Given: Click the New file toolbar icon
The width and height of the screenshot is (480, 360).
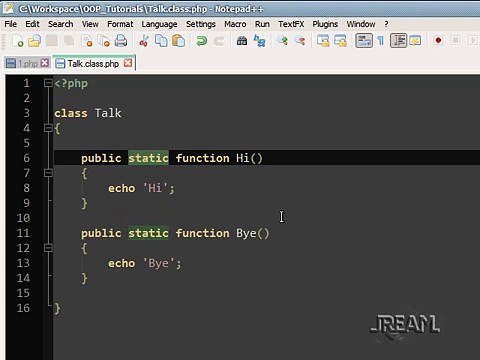Looking at the screenshot, I should coord(17,41).
